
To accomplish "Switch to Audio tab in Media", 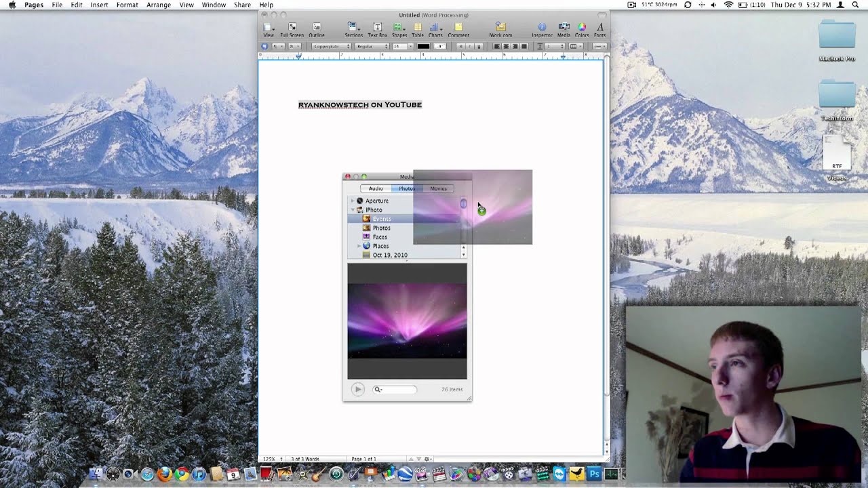I will pyautogui.click(x=376, y=188).
